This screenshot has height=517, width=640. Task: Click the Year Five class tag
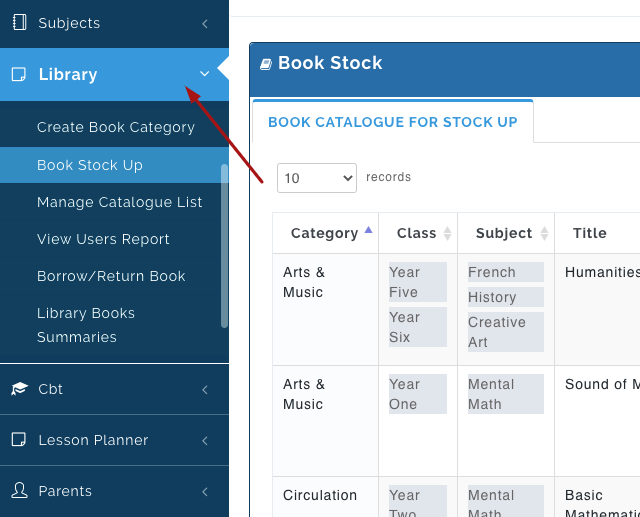coord(418,282)
